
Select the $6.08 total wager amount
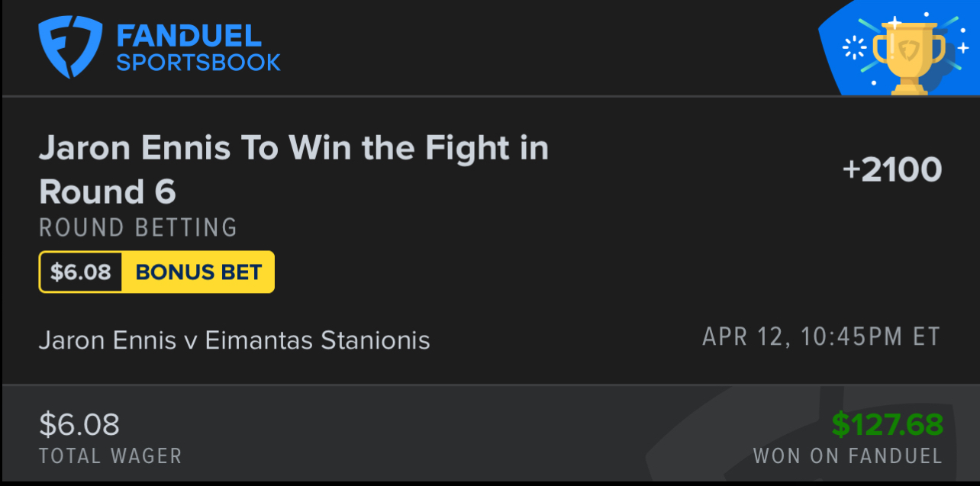point(79,424)
